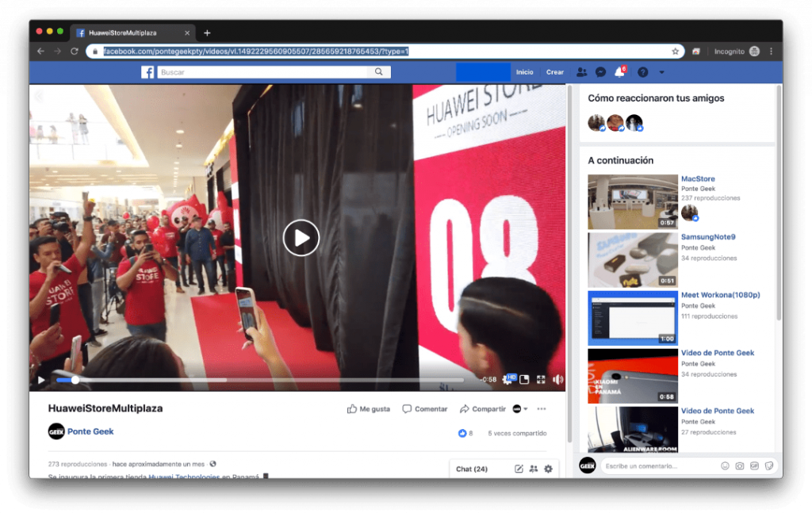Screen dimensions: 812x517
Task: Bookmark this page with star icon
Action: pyautogui.click(x=675, y=52)
